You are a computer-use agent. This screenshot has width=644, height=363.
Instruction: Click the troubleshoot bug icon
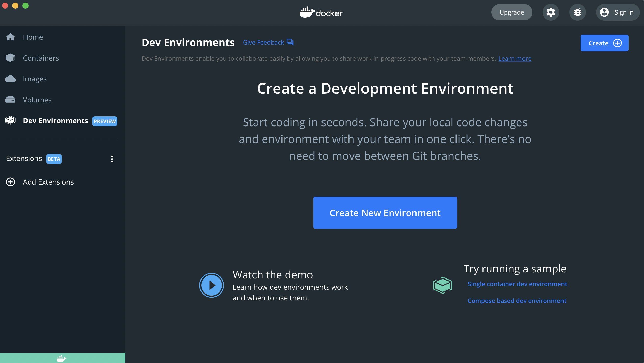(x=577, y=12)
